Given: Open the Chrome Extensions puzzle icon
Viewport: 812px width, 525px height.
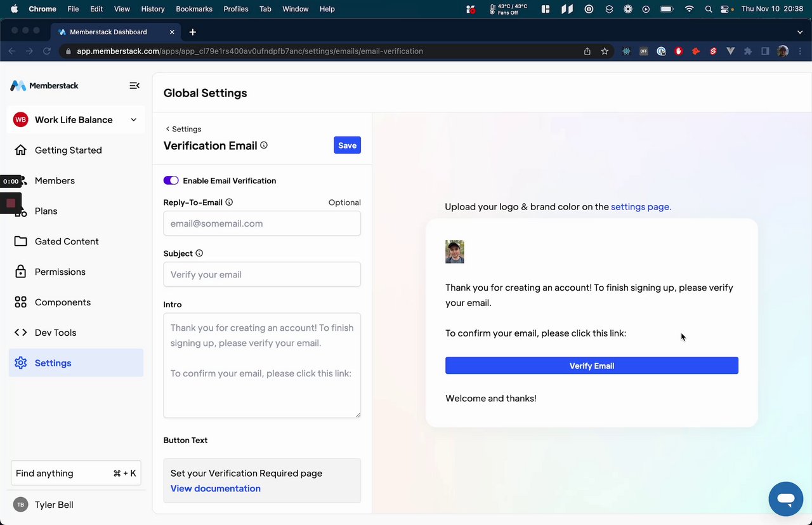Looking at the screenshot, I should click(x=748, y=51).
